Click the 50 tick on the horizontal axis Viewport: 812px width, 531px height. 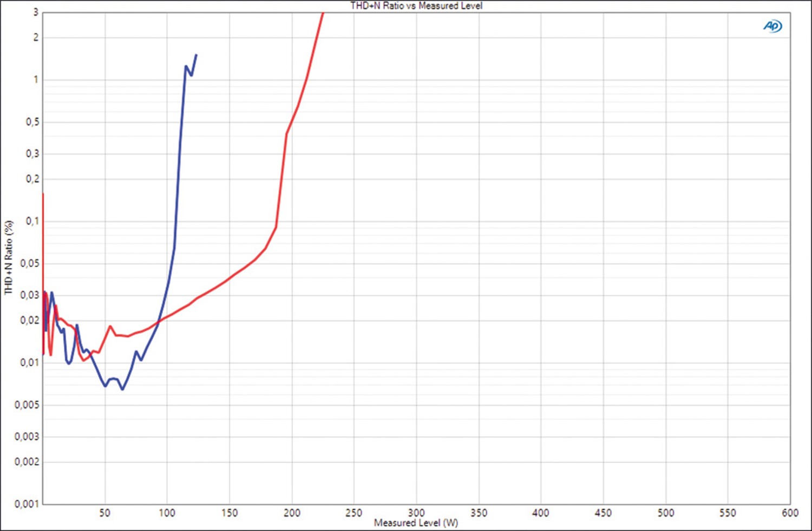click(104, 513)
